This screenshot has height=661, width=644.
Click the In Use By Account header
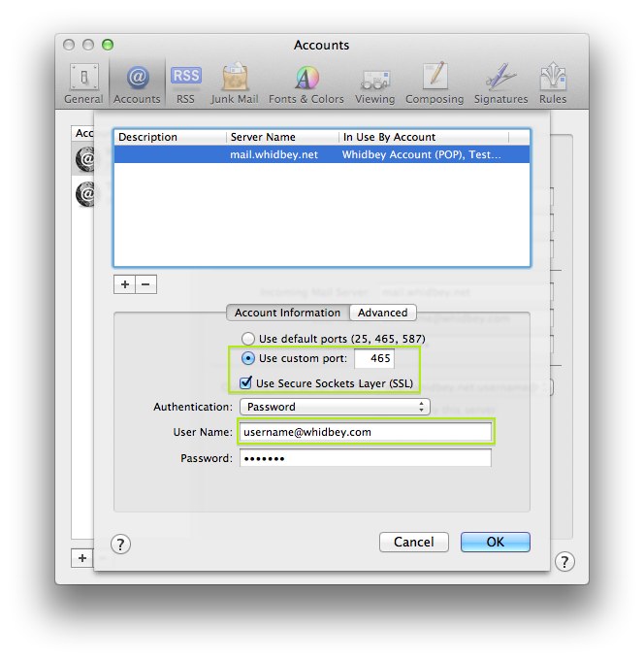click(x=424, y=137)
